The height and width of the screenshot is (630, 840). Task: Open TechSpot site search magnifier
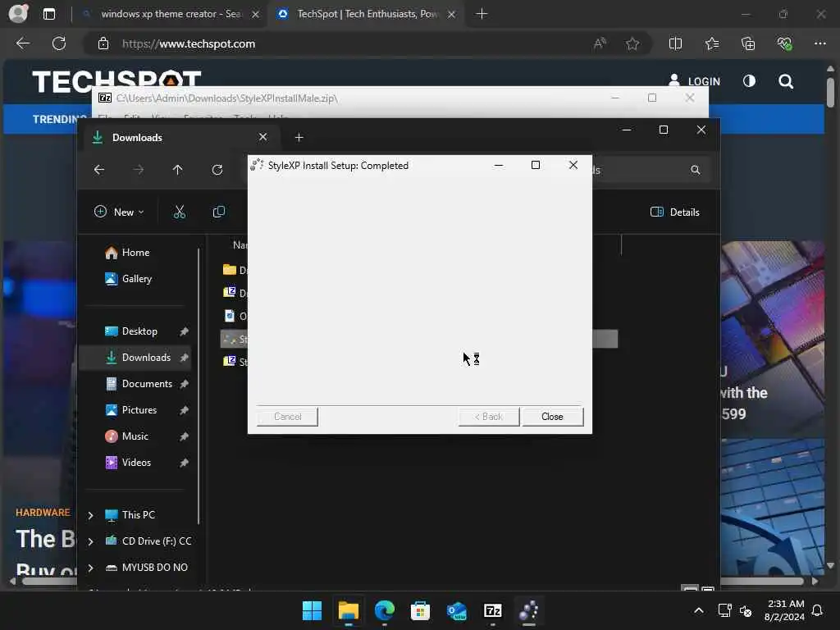tap(786, 81)
